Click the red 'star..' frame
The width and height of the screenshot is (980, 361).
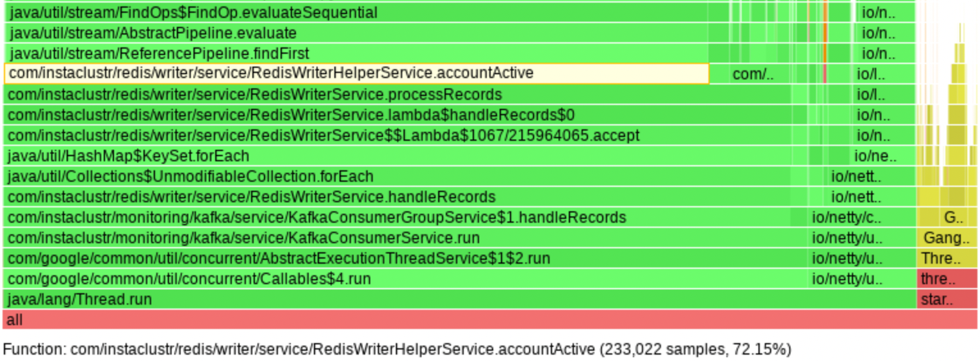pos(947,300)
